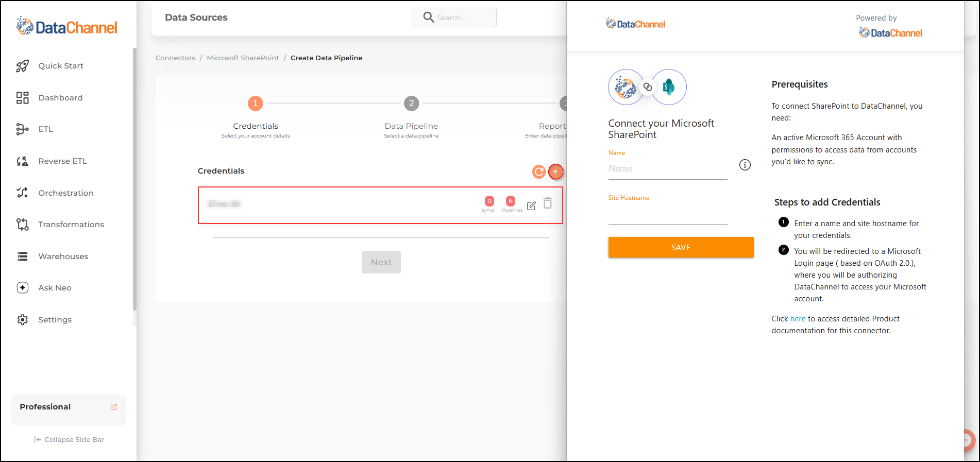The height and width of the screenshot is (462, 980).
Task: Click the Connectors breadcrumb link
Action: [175, 58]
